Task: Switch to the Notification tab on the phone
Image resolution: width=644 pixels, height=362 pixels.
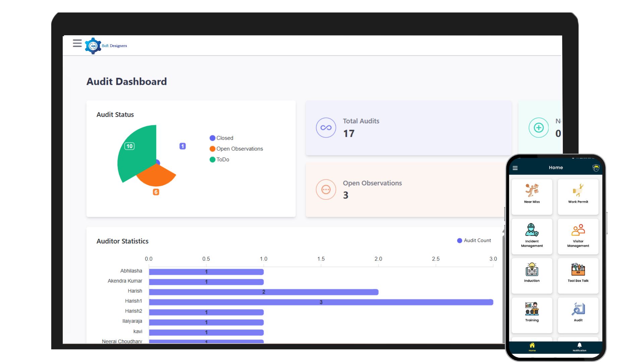Action: point(579,347)
